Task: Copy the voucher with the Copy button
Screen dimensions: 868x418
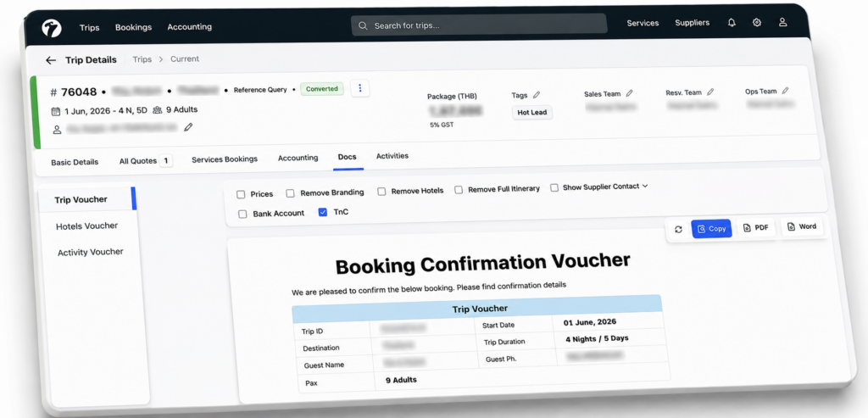Action: click(x=711, y=229)
